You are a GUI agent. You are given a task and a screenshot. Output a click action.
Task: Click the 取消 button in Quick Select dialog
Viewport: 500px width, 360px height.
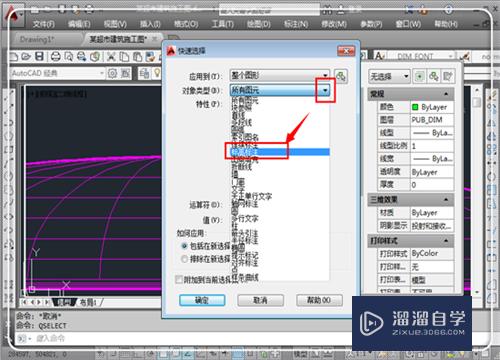(x=260, y=300)
